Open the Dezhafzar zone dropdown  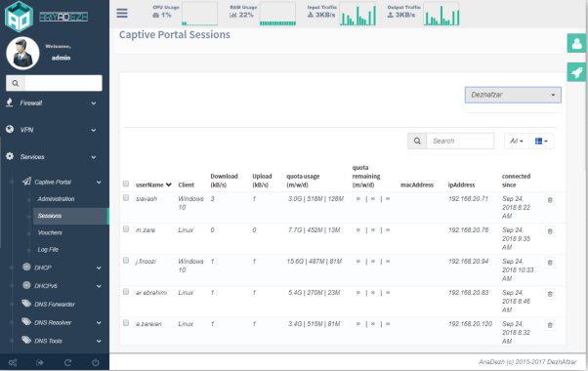coord(513,95)
